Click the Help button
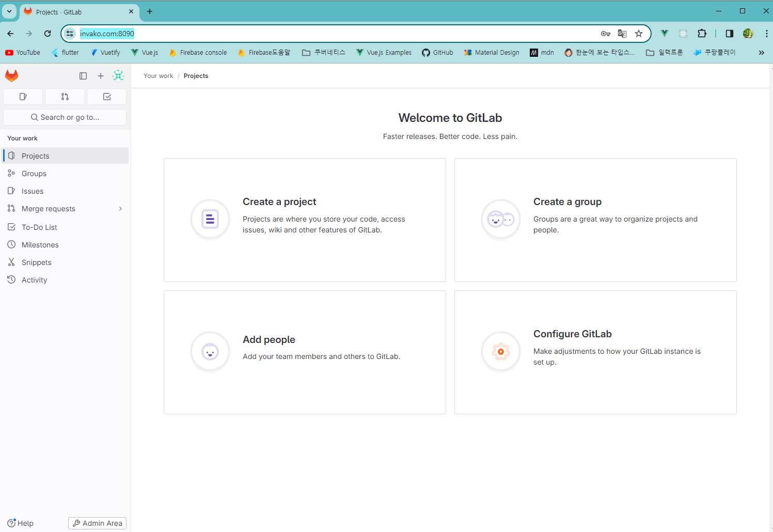 (x=21, y=523)
